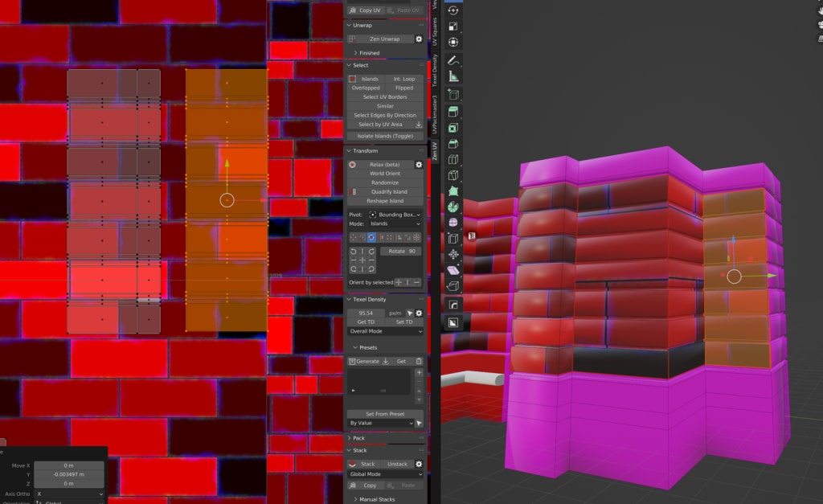The width and height of the screenshot is (823, 504).
Task: Click the last icon at toolbar bottom
Action: 453,322
